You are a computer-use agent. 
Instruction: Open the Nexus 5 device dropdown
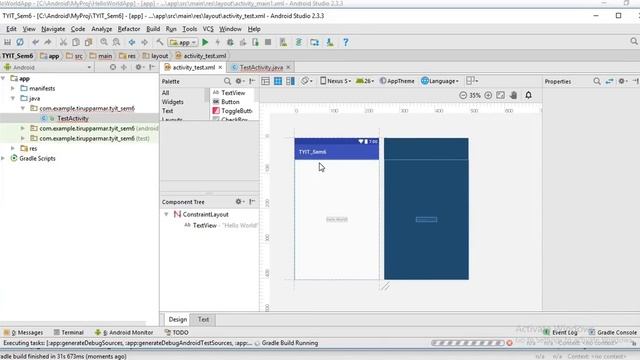pos(336,81)
